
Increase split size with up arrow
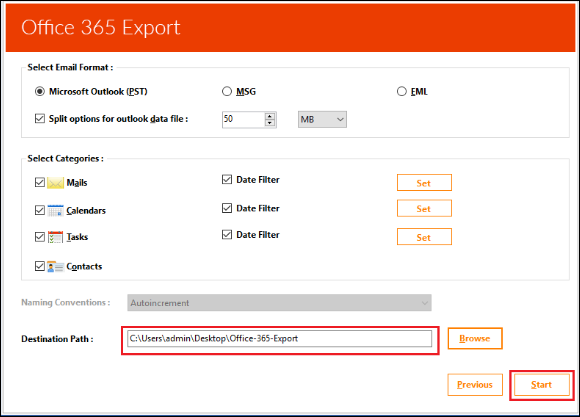coord(270,116)
